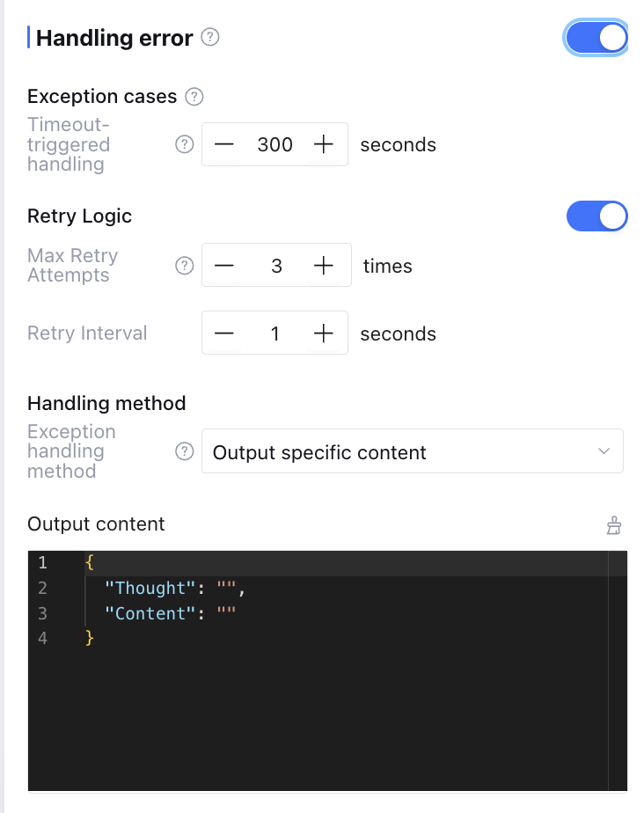Click the Timeout-triggered handling help icon

184,144
